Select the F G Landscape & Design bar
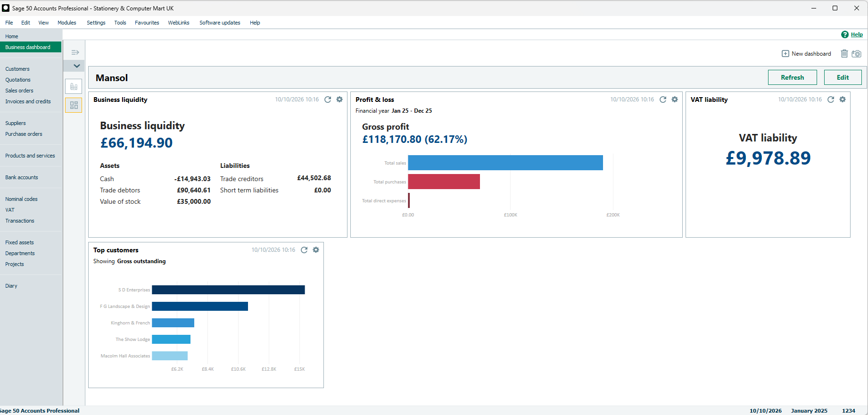The height and width of the screenshot is (415, 868). pyautogui.click(x=200, y=306)
